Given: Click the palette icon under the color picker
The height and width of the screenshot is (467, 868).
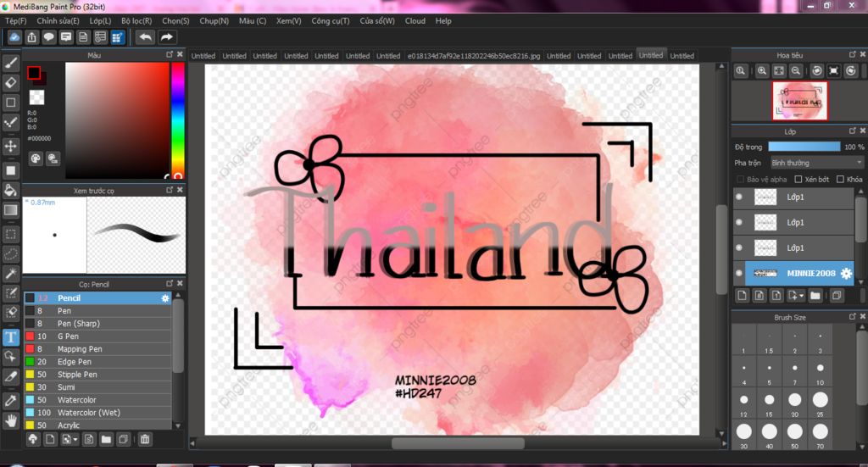Looking at the screenshot, I should click(36, 158).
